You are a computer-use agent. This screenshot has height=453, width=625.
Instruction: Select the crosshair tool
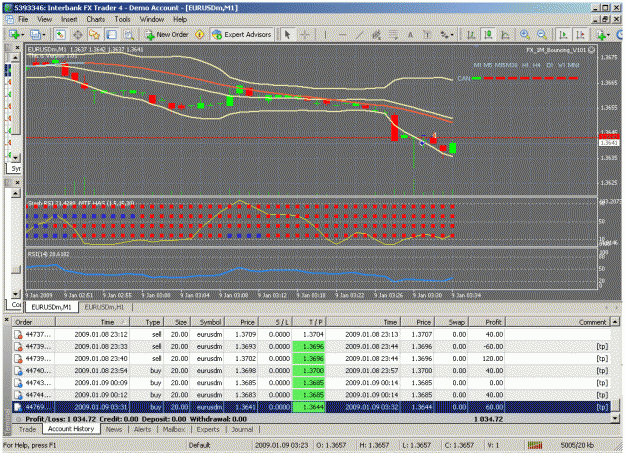tap(305, 35)
